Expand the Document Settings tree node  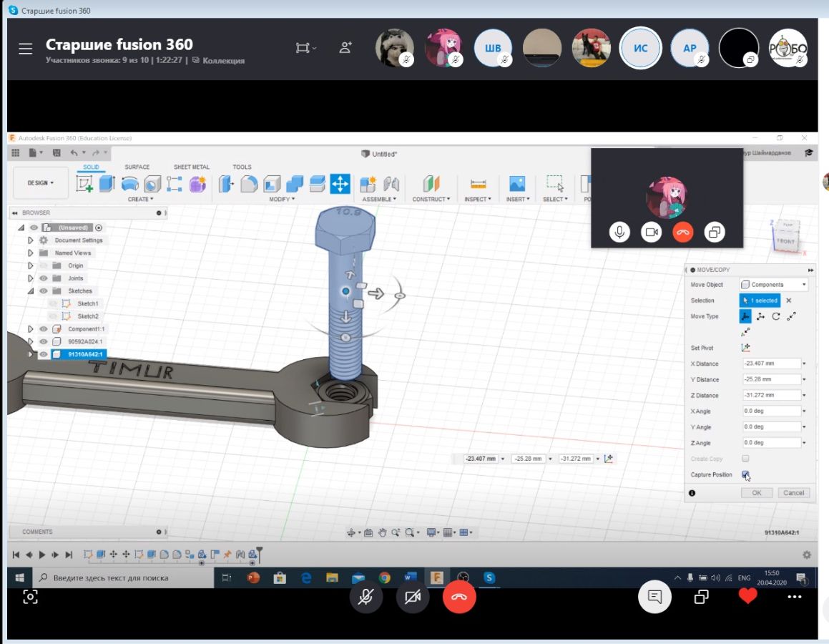coord(30,240)
